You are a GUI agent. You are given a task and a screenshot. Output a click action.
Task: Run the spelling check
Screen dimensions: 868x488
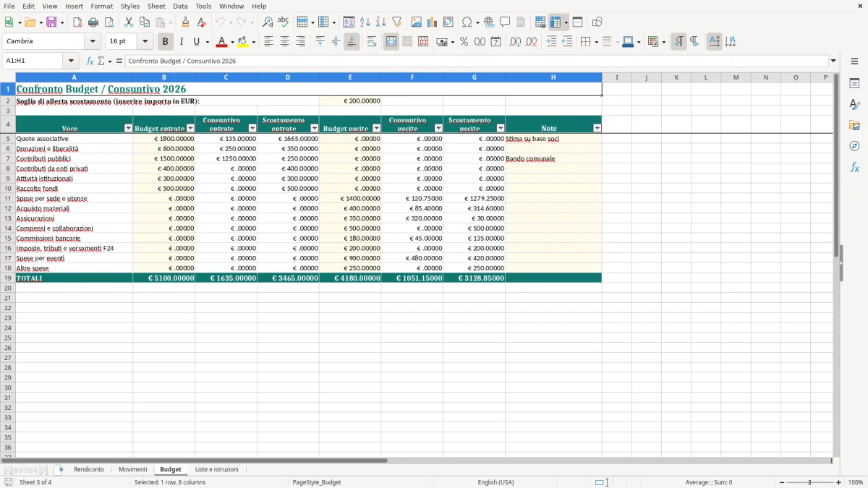[284, 22]
